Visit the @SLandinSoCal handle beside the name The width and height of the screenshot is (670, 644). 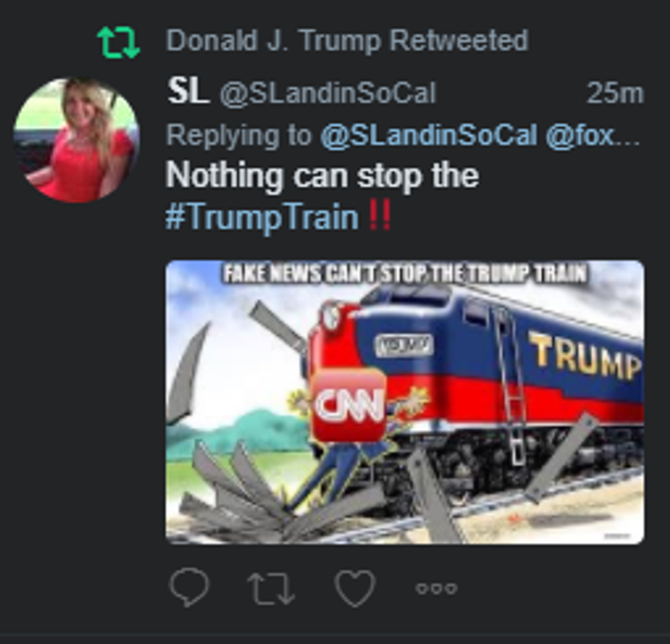click(327, 94)
